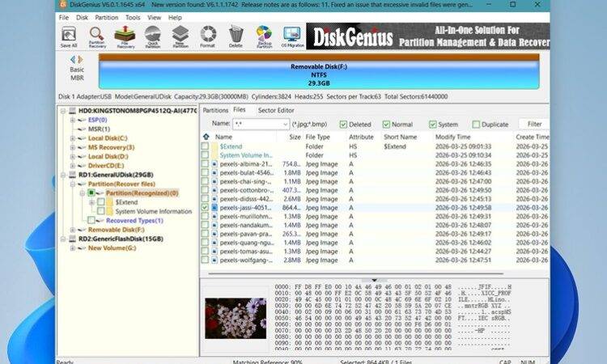Expand the Removable Disk(F:) tree node
Viewport: 607px width, 364px height.
click(x=72, y=230)
